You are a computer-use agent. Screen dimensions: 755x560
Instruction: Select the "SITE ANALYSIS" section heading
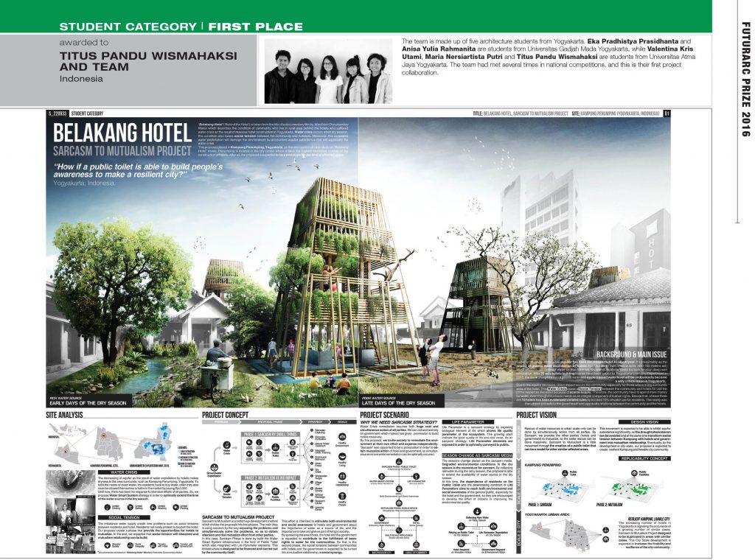pyautogui.click(x=65, y=415)
